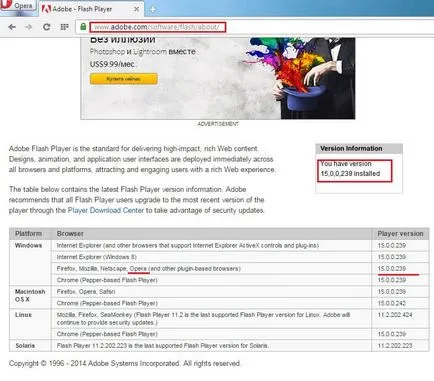Go back with the back arrow
Screen dimensions: 434x381
[12, 27]
